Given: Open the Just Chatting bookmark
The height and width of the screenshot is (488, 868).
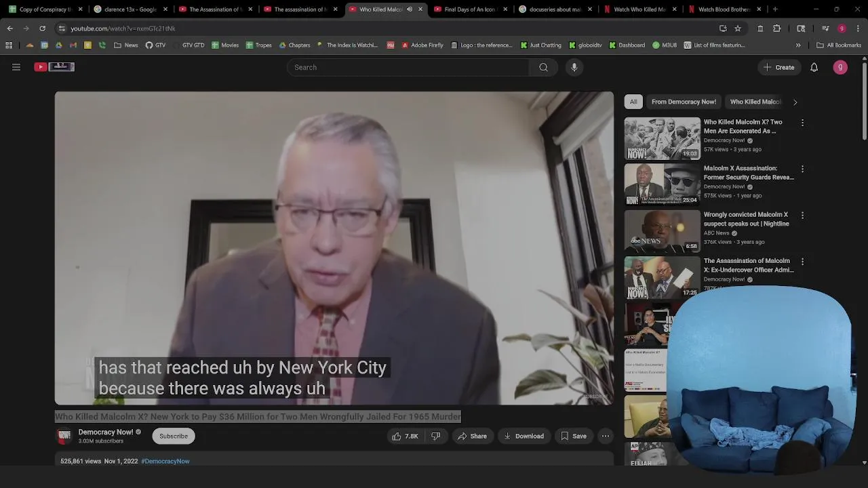Looking at the screenshot, I should [540, 45].
